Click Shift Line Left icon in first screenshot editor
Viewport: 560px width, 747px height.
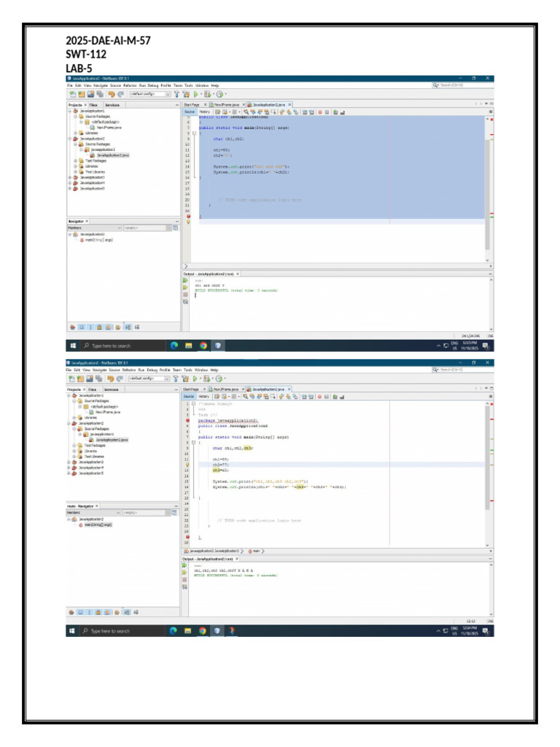click(x=305, y=112)
